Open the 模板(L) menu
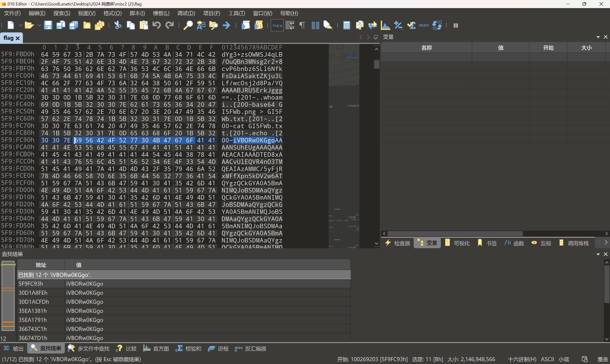The width and height of the screenshot is (610, 364). [x=161, y=13]
